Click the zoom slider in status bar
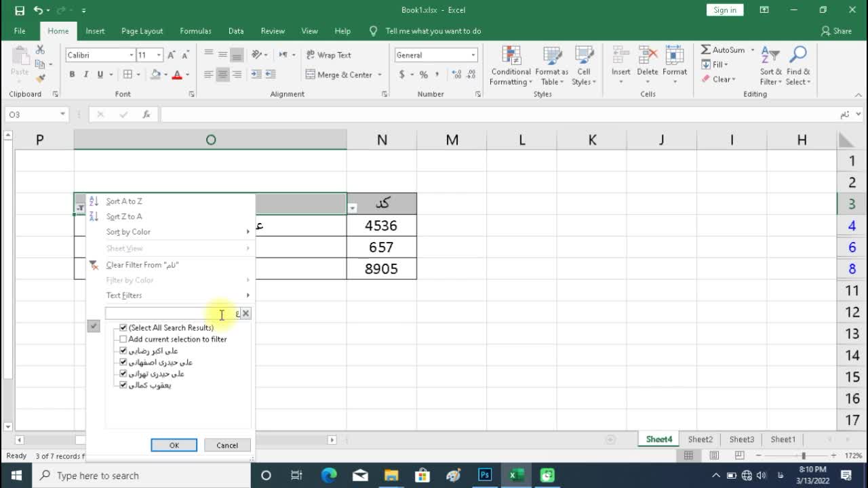 coord(803,456)
